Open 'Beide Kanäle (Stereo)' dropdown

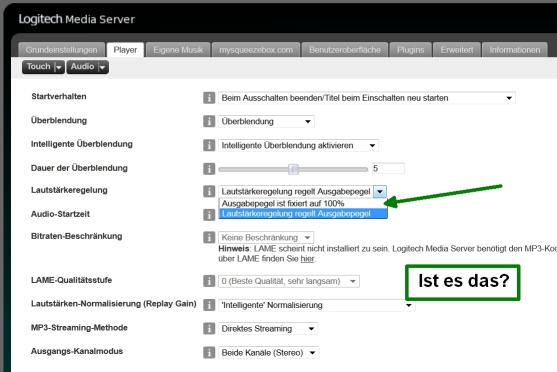click(268, 353)
